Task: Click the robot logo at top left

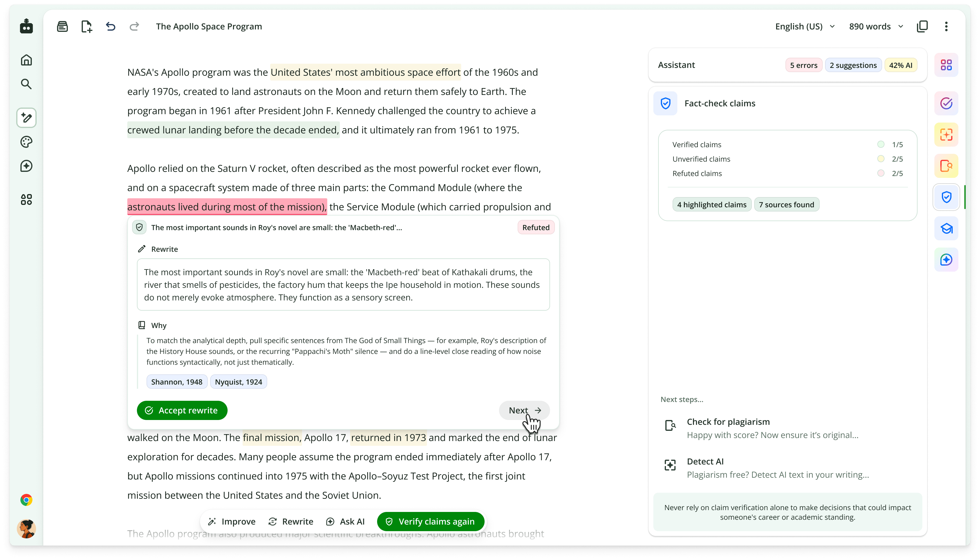Action: [x=26, y=26]
